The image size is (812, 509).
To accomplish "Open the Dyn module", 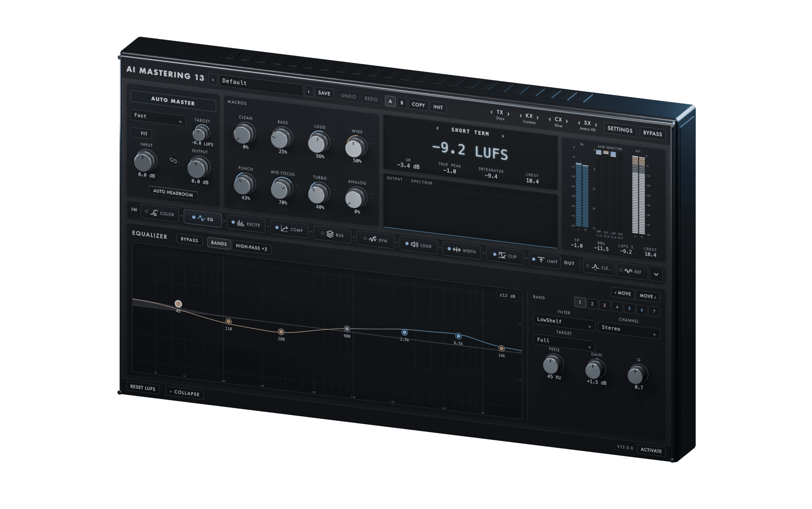I will point(376,240).
